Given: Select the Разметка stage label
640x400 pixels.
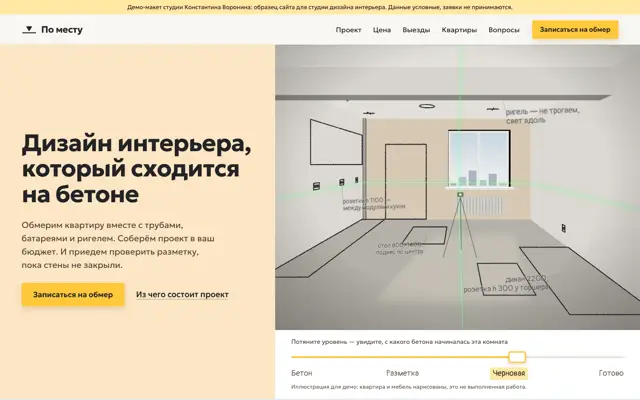Looking at the screenshot, I should click(x=402, y=373).
